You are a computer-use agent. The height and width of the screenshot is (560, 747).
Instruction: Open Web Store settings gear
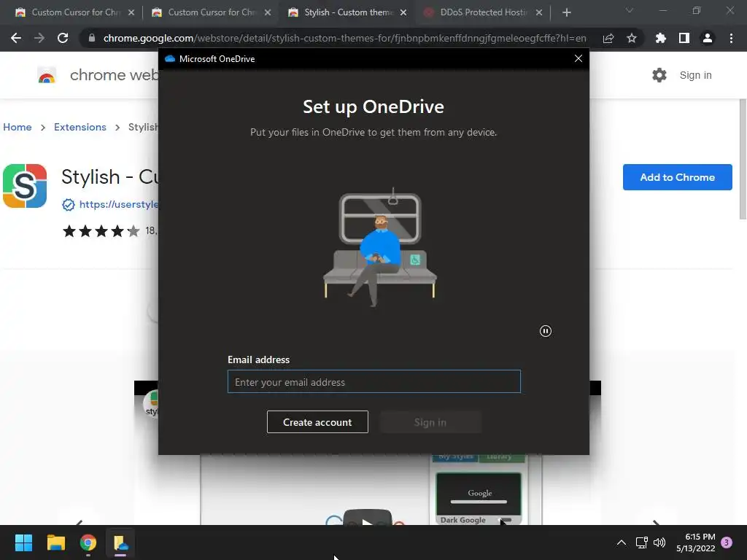(659, 75)
